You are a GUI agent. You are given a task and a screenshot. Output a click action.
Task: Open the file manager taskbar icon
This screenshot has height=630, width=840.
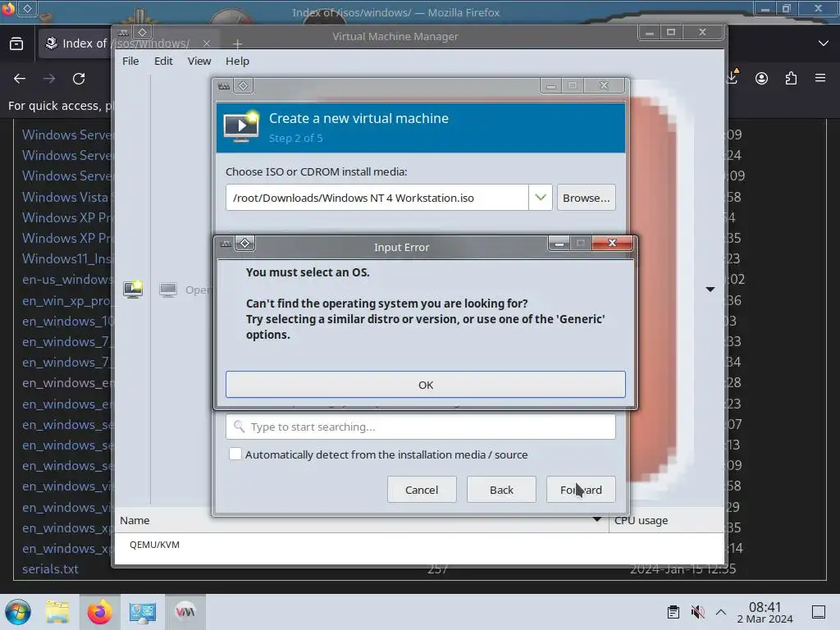pos(58,612)
